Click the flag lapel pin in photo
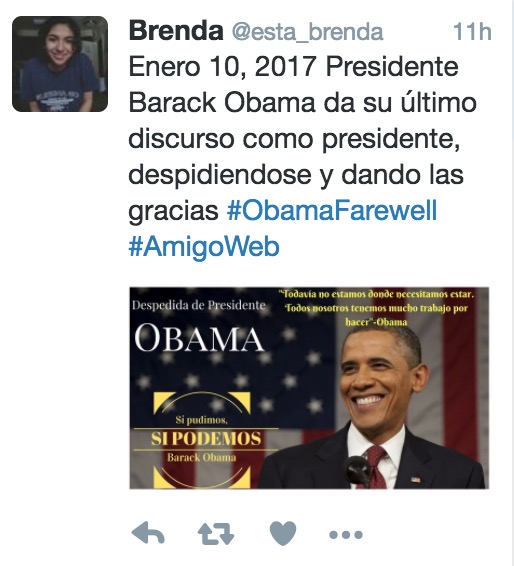Image resolution: width=514 pixels, height=566 pixels. tap(415, 480)
